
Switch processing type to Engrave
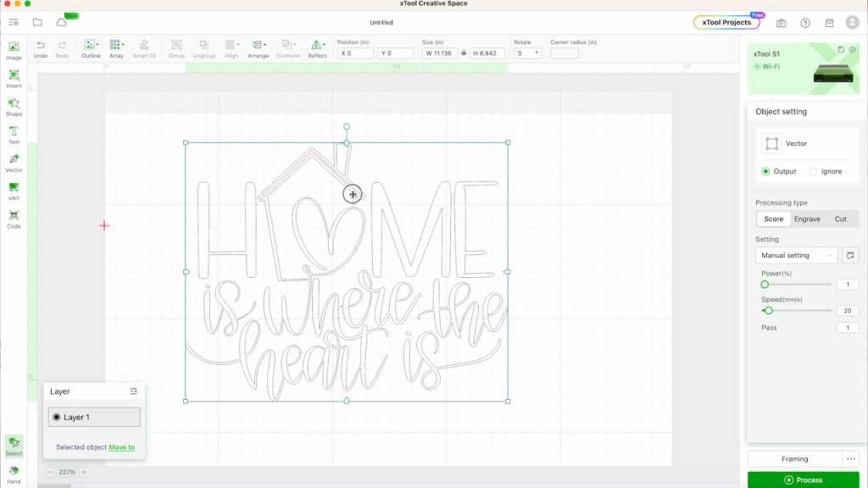[806, 219]
